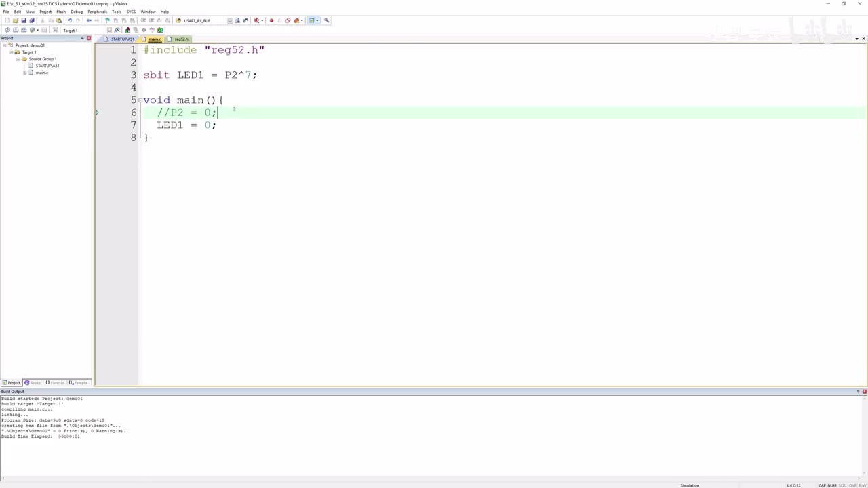Image resolution: width=868 pixels, height=488 pixels.
Task: Collapse the Project: demo01 tree node
Action: tap(5, 45)
